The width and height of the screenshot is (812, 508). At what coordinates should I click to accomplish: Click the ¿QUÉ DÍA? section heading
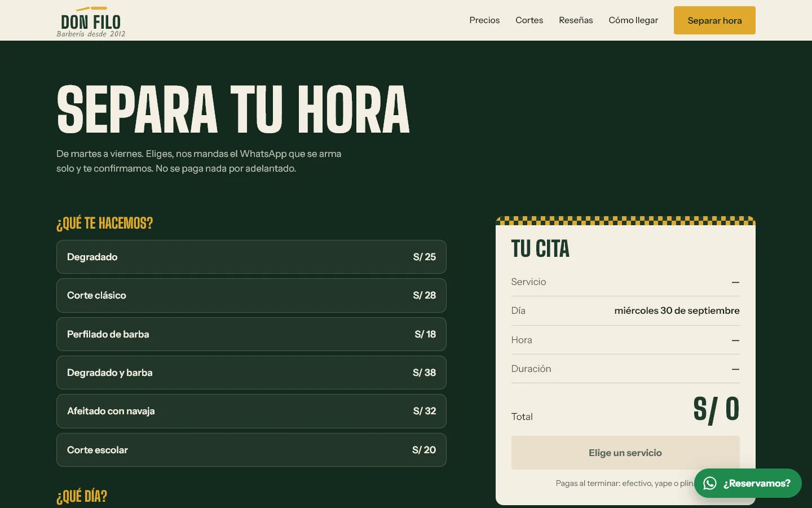point(82,496)
